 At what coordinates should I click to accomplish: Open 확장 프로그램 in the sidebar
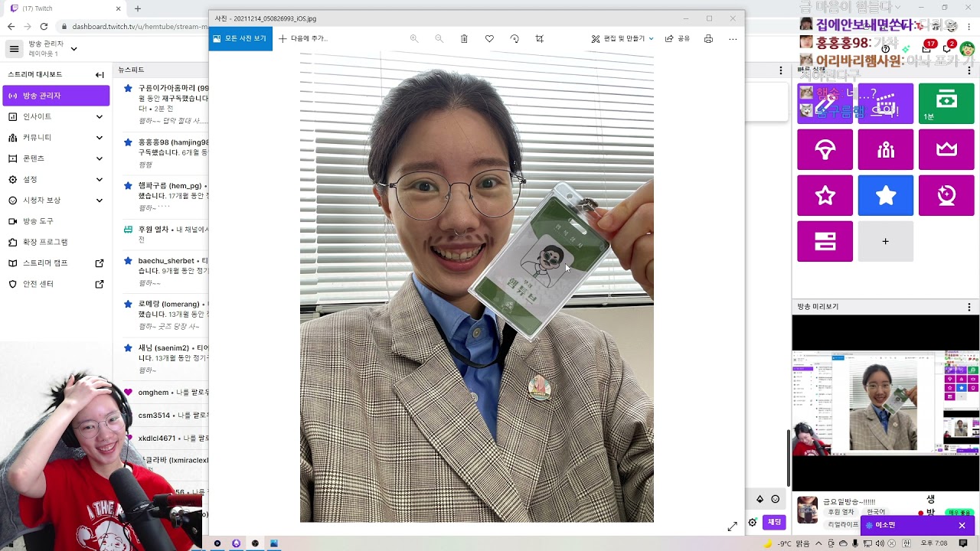pyautogui.click(x=56, y=242)
